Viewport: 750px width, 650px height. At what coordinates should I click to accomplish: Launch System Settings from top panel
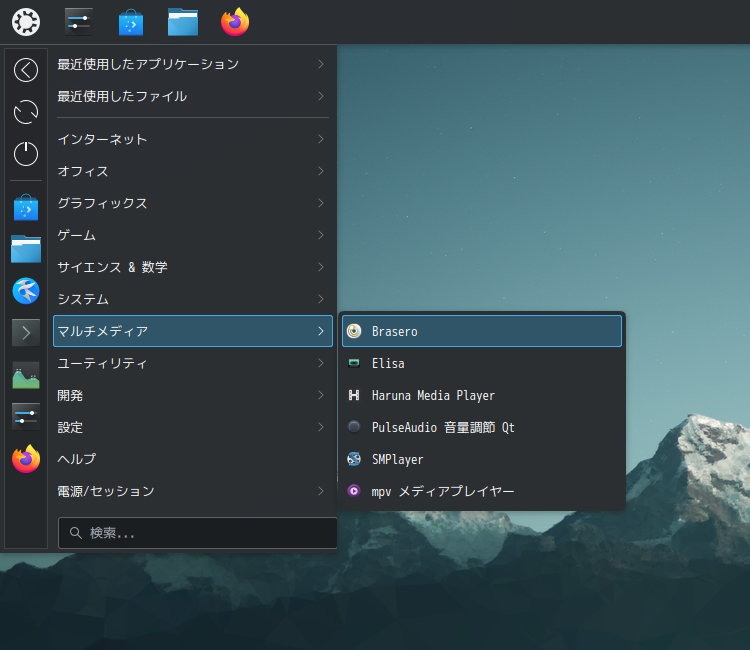(x=78, y=22)
